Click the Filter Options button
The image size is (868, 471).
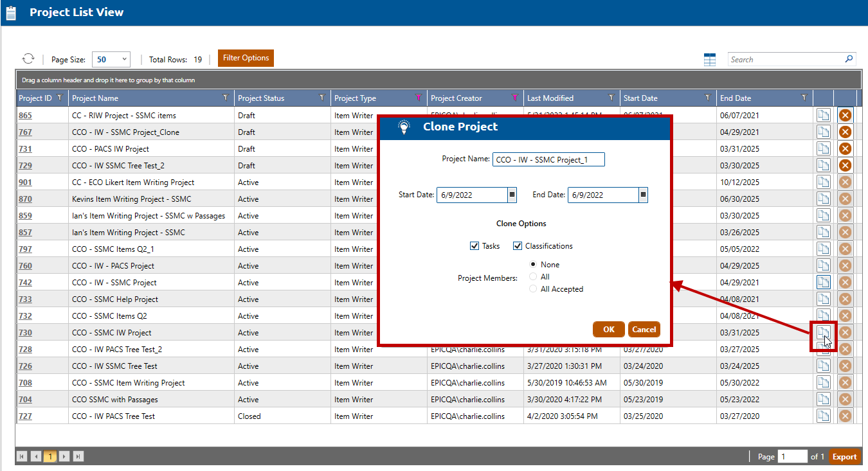(246, 58)
